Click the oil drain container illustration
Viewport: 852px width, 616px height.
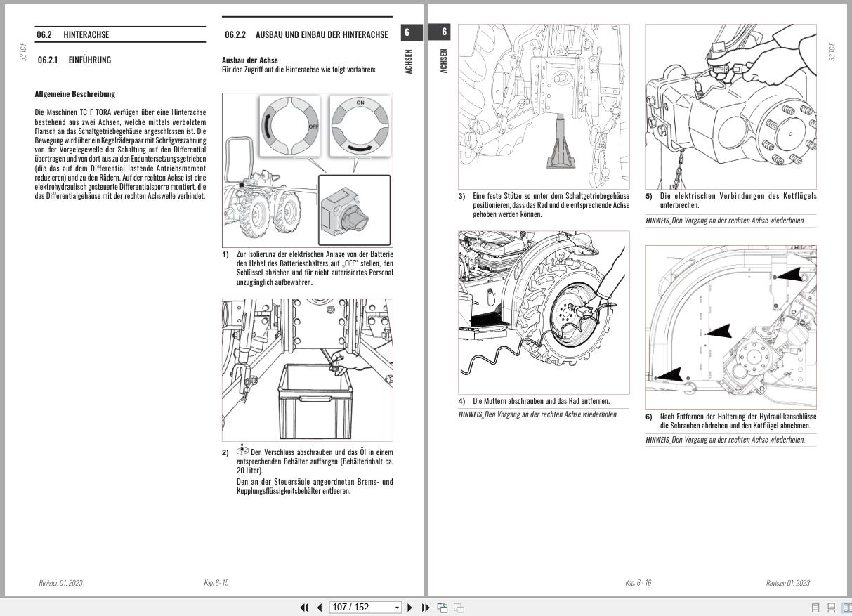[308, 370]
